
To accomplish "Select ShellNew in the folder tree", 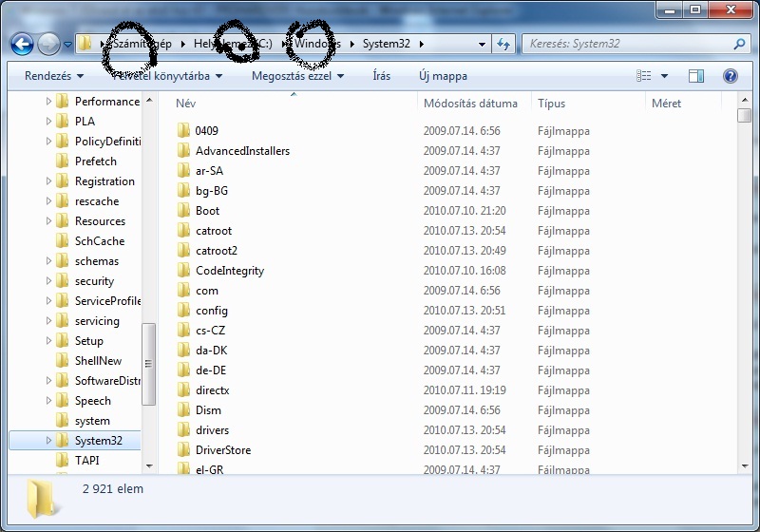I will pos(98,360).
